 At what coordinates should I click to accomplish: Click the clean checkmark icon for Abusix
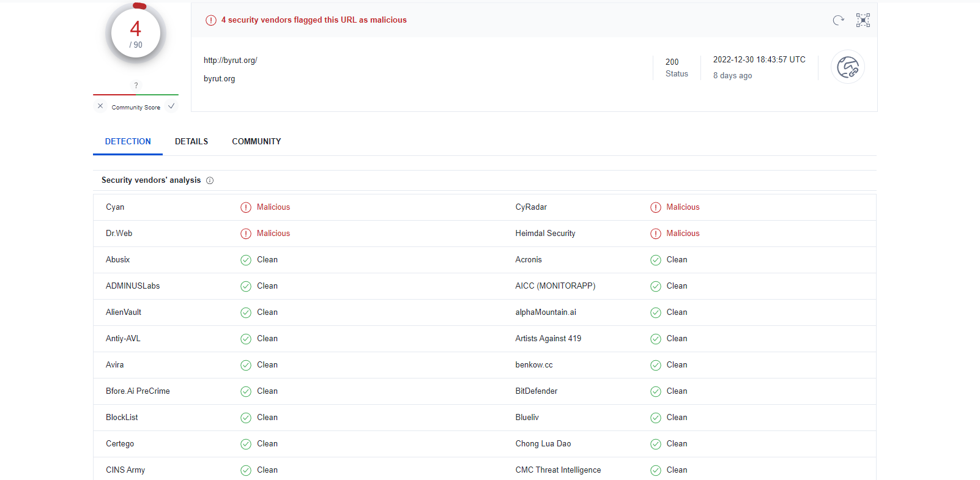(x=246, y=260)
